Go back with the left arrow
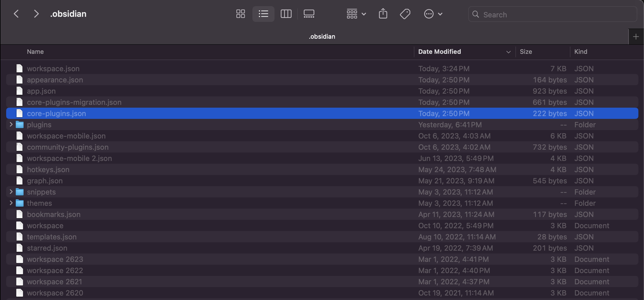Screen dimensions: 644x300 tap(16, 14)
